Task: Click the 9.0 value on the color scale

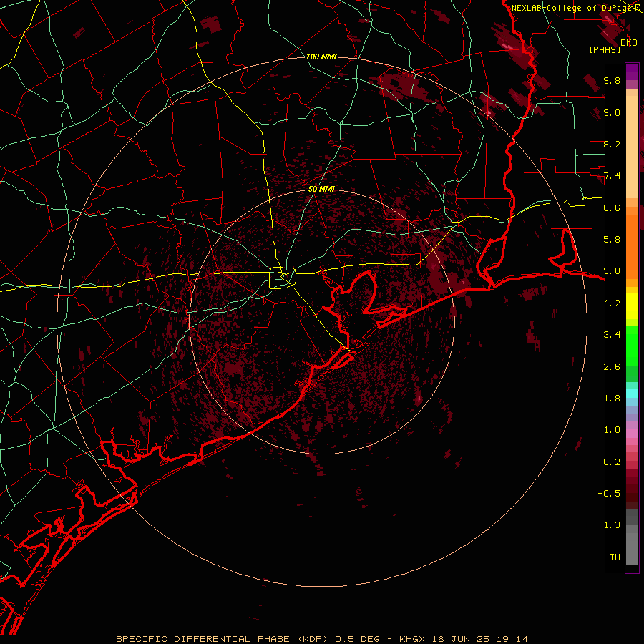Action: pos(612,112)
